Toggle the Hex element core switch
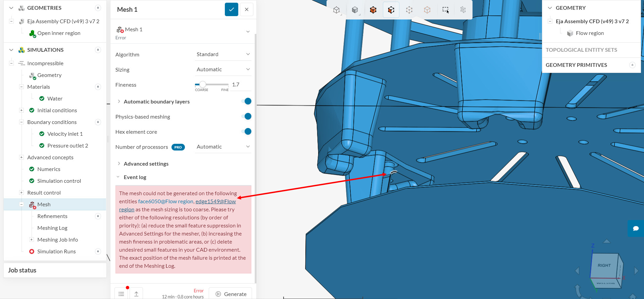 pos(246,132)
